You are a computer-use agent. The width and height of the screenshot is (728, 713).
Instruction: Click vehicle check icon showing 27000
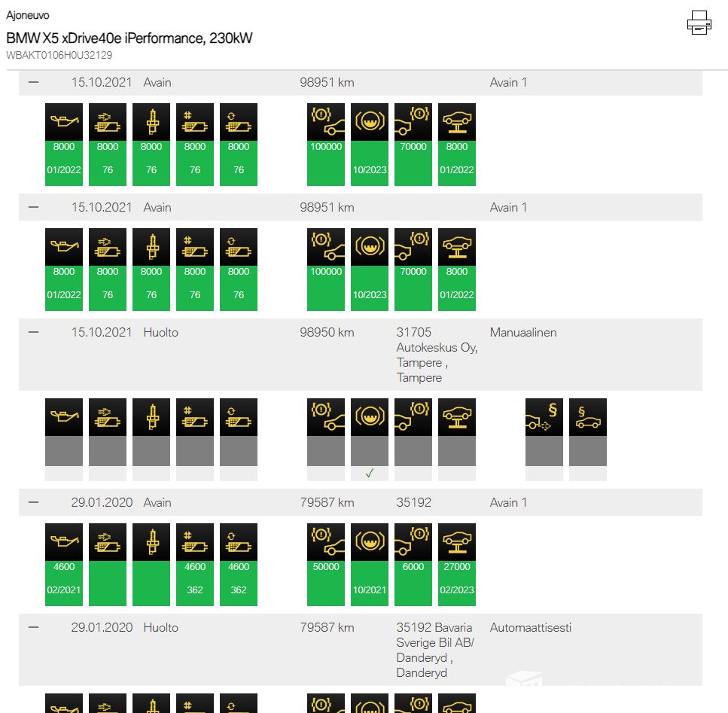coord(457,542)
